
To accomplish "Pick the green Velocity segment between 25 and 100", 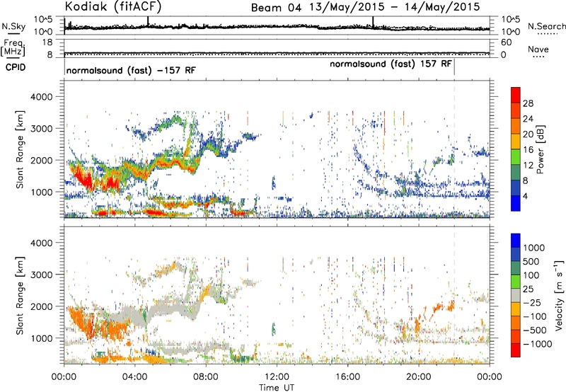I will pos(516,282).
